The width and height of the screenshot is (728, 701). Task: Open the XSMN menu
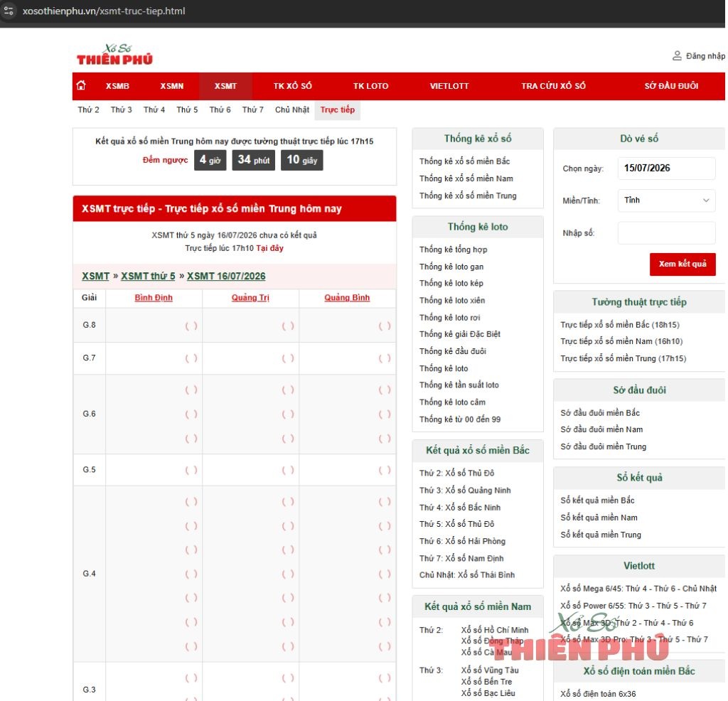[x=172, y=86]
